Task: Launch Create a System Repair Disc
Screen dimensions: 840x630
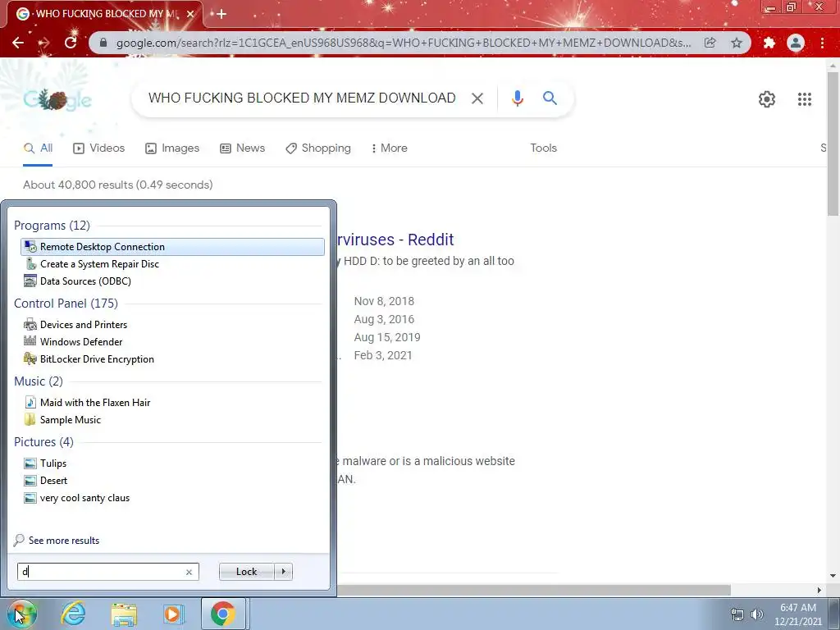Action: click(x=172, y=264)
